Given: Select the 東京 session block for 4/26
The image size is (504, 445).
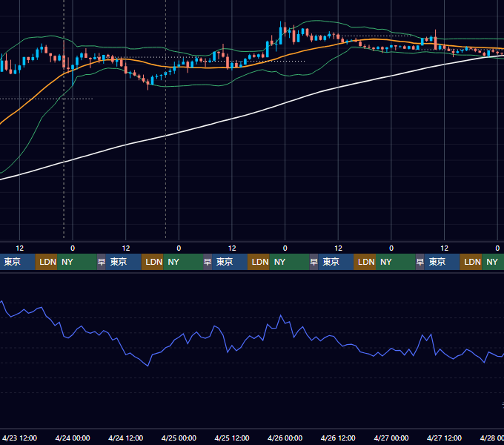Looking at the screenshot, I should pyautogui.click(x=336, y=262).
